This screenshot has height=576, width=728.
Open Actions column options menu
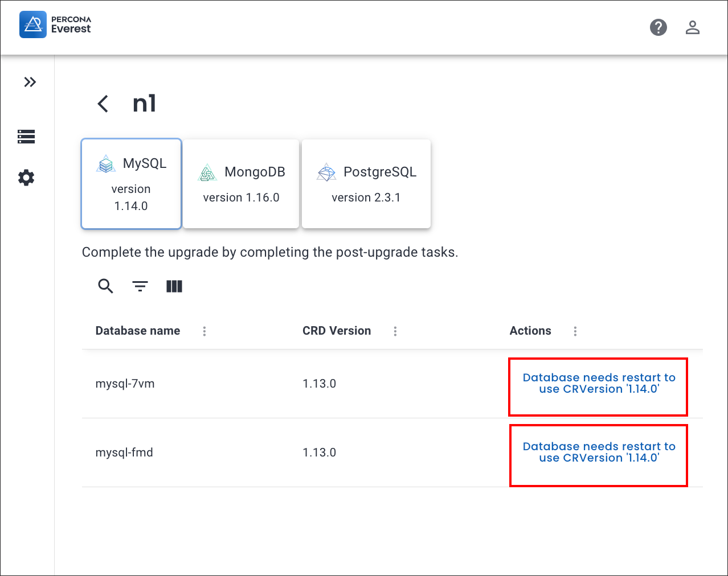(575, 331)
